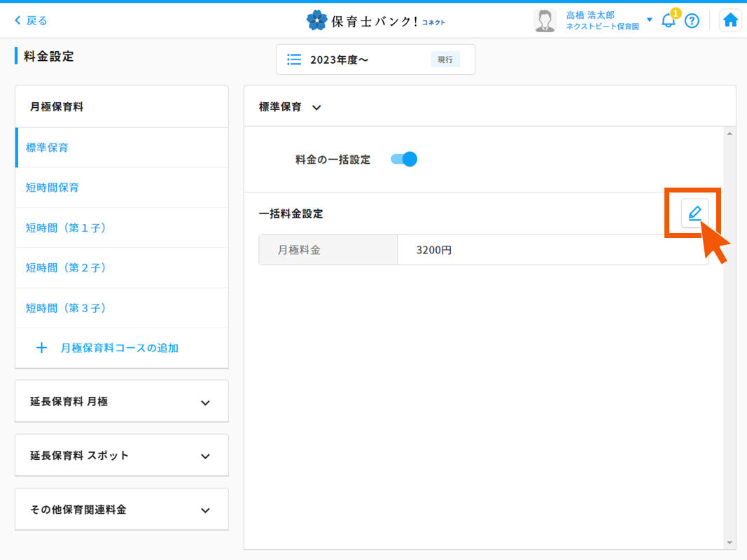This screenshot has height=560, width=747.
Task: Open the user avatar photo
Action: (x=545, y=20)
